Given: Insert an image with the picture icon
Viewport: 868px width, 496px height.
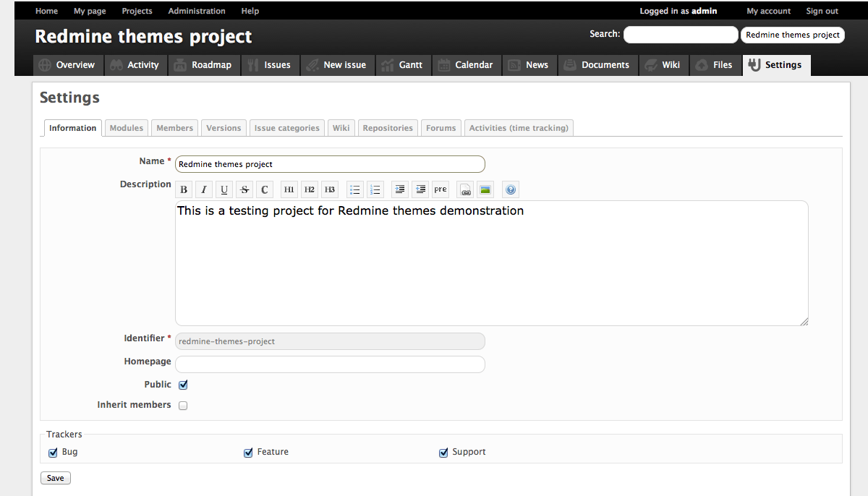Looking at the screenshot, I should coord(486,189).
